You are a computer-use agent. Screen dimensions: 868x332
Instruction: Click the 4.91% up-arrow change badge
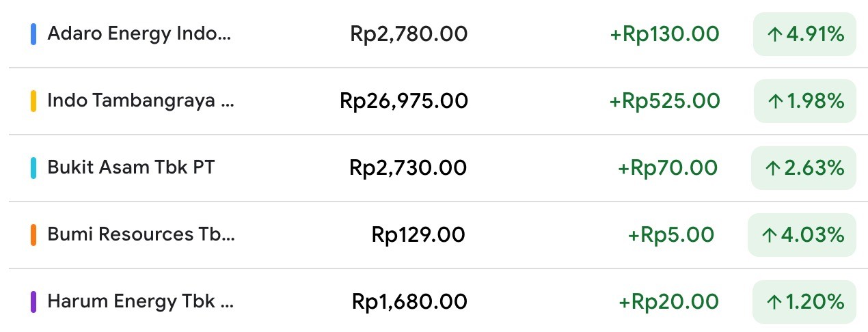coord(805,34)
